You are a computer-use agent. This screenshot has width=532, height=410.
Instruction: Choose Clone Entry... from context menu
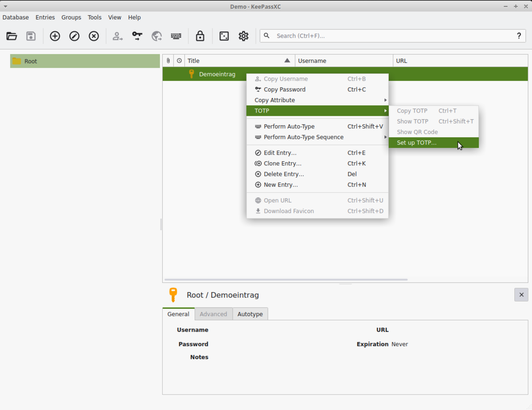click(x=282, y=164)
